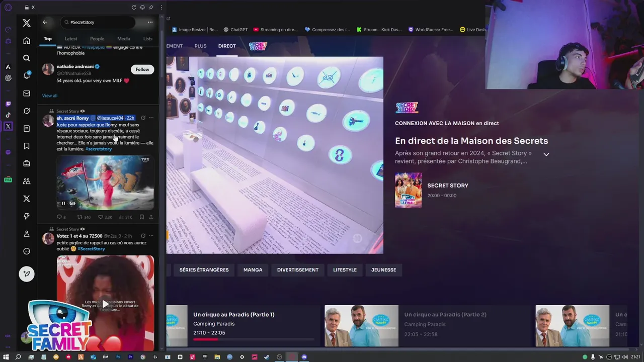Reload the X sidebar panel

coord(133,8)
